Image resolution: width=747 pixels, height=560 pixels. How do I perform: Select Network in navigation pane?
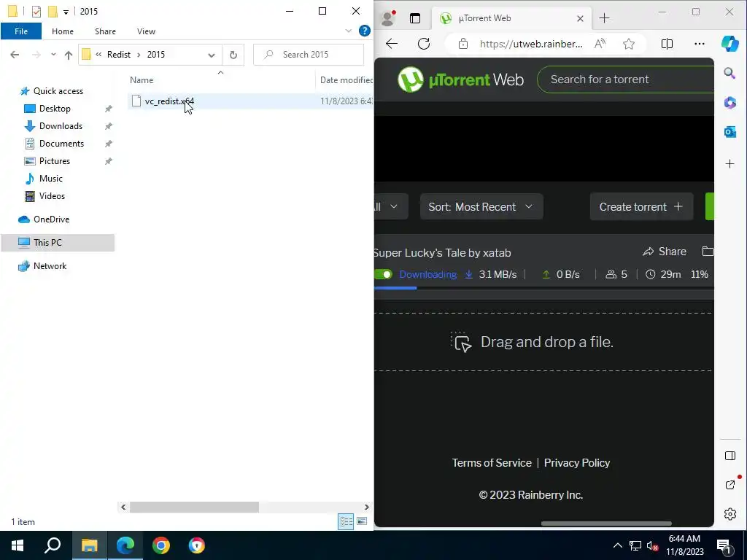tap(50, 266)
